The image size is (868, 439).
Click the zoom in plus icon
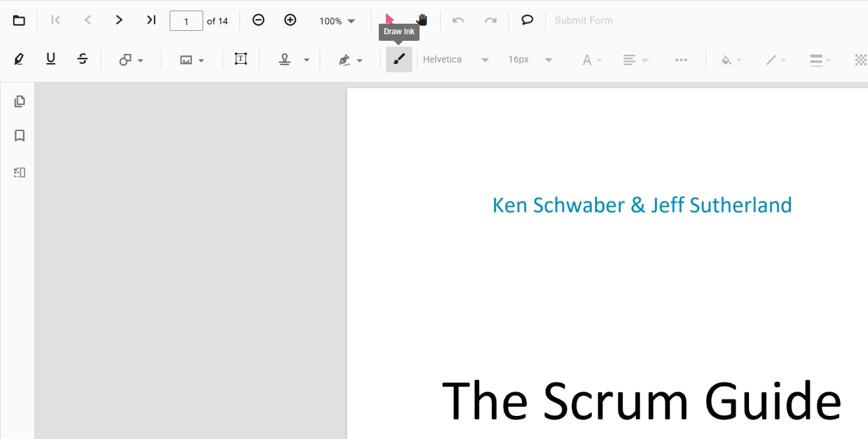click(290, 20)
